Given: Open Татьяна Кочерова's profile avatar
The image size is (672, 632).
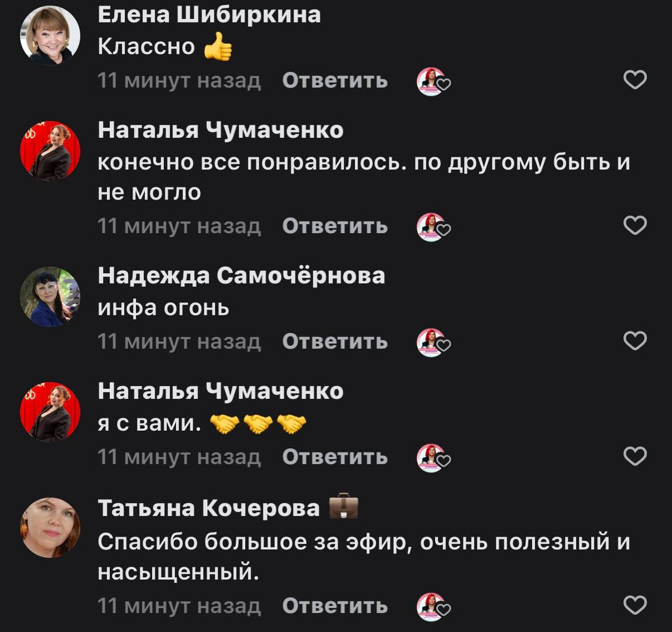Looking at the screenshot, I should pos(50,527).
